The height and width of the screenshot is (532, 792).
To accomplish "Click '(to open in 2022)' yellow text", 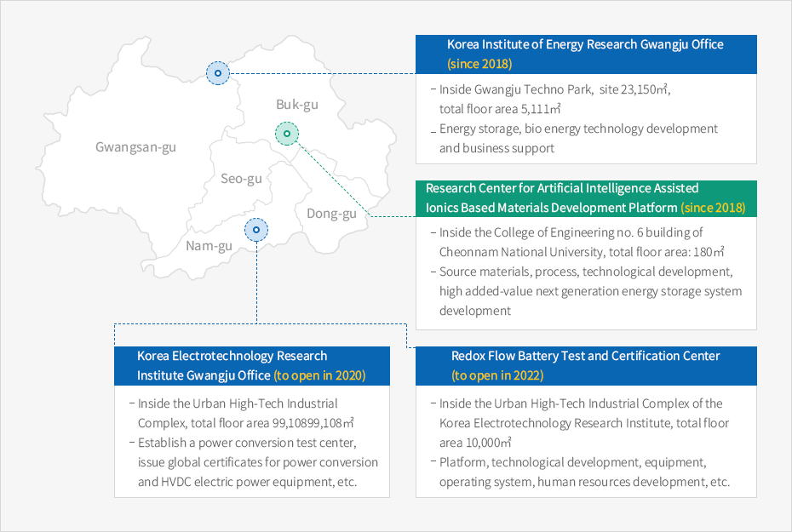I will [x=497, y=375].
